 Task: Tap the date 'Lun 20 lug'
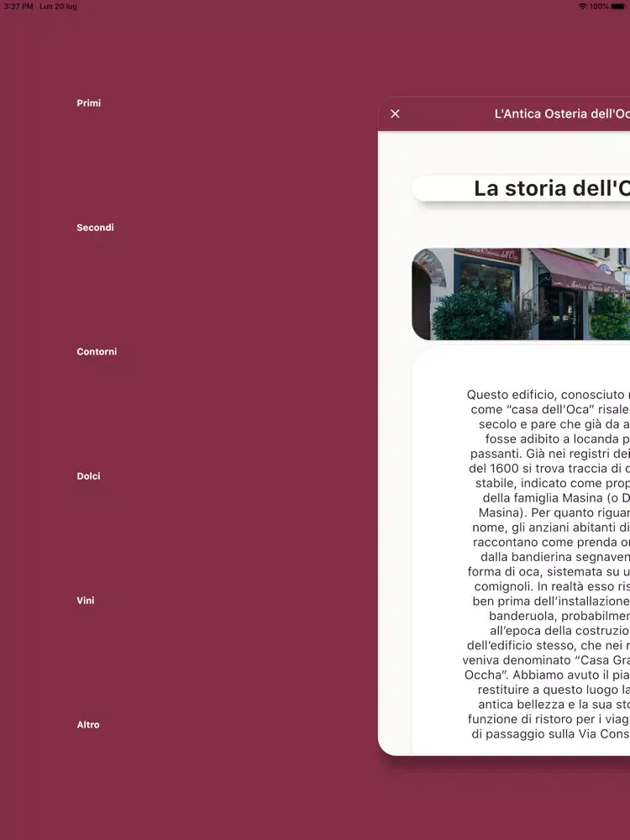[x=58, y=7]
